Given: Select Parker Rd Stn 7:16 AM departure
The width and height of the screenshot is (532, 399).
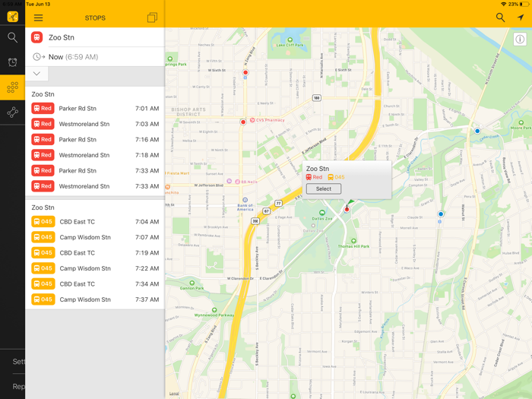Looking at the screenshot, I should 95,140.
